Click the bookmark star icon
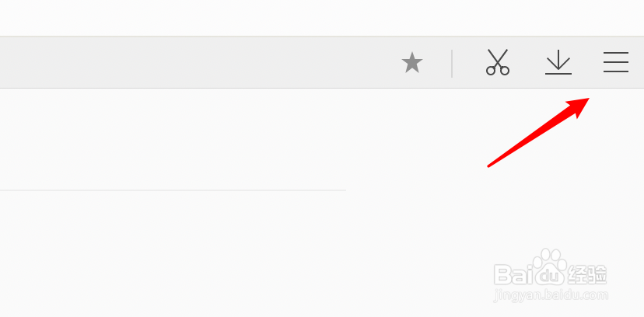The height and width of the screenshot is (317, 644). tap(412, 63)
